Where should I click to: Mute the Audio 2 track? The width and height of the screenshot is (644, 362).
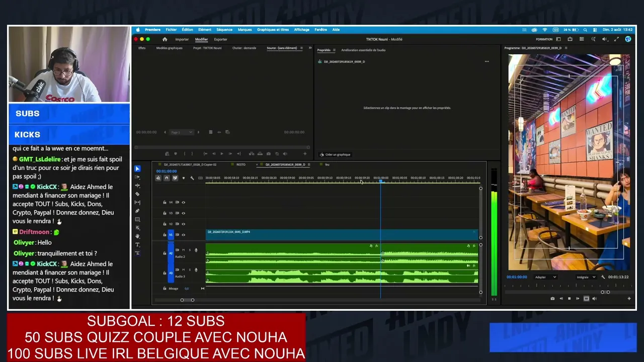(184, 250)
